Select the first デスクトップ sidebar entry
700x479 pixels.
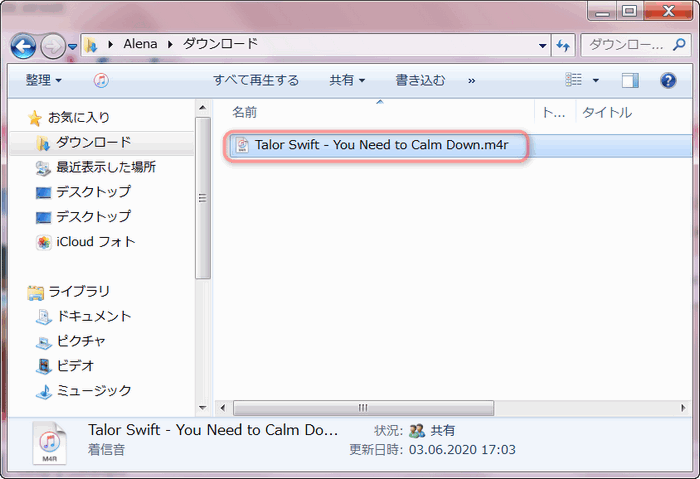point(93,192)
